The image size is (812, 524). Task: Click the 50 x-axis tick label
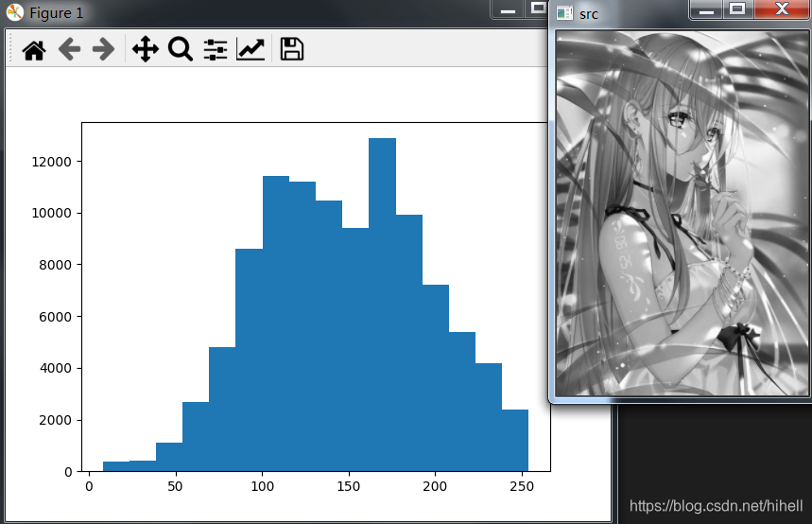176,487
